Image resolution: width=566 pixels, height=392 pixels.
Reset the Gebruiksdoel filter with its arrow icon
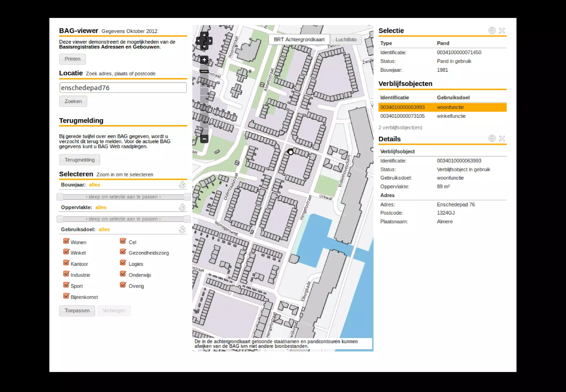(x=182, y=229)
